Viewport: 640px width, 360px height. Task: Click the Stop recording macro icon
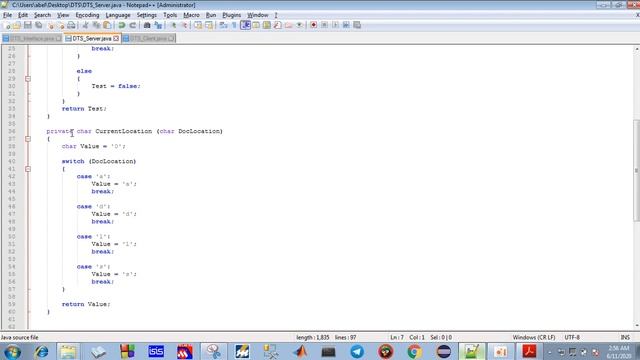click(324, 25)
